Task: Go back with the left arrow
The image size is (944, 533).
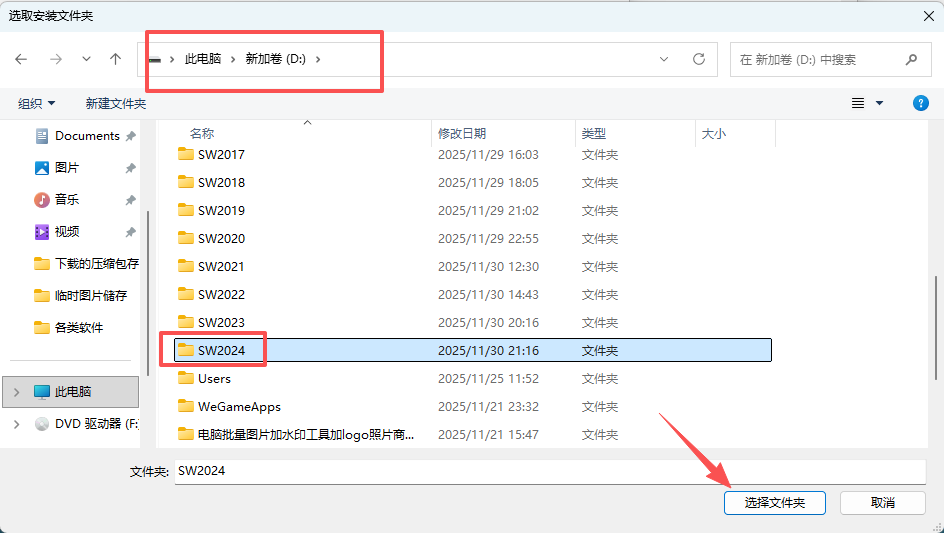Action: click(21, 59)
